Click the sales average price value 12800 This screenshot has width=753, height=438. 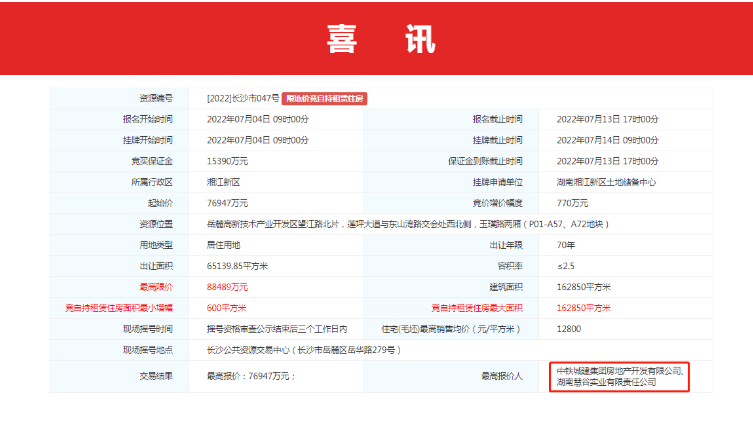pos(567,329)
